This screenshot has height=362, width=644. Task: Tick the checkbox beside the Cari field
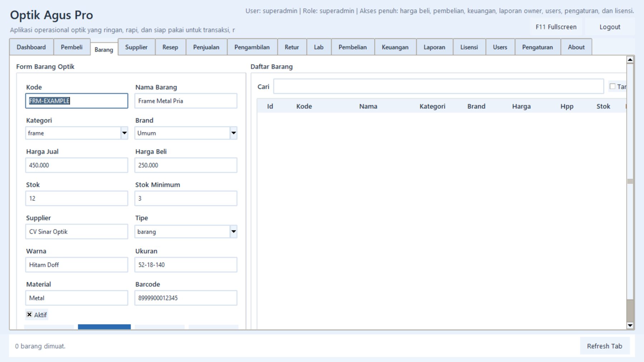pyautogui.click(x=613, y=86)
